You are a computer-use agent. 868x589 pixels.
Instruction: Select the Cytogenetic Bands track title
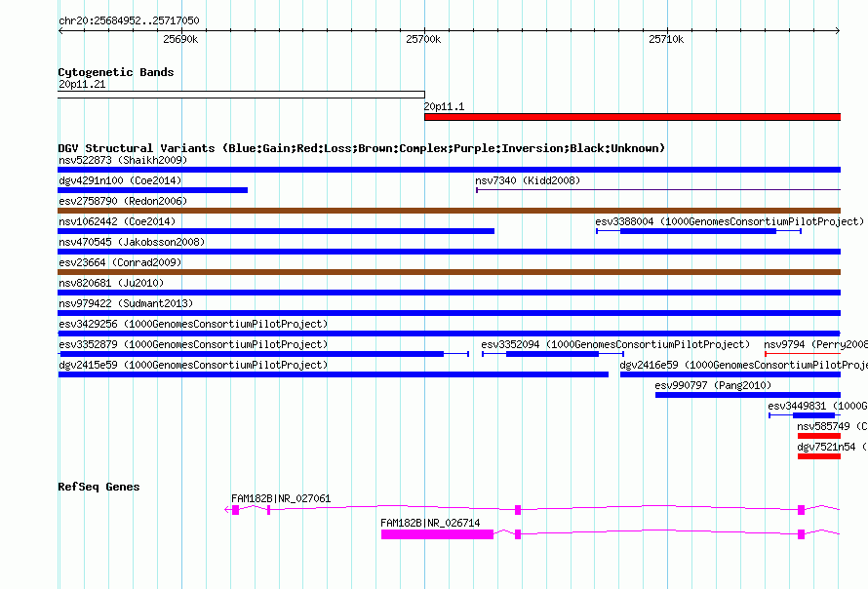click(116, 72)
